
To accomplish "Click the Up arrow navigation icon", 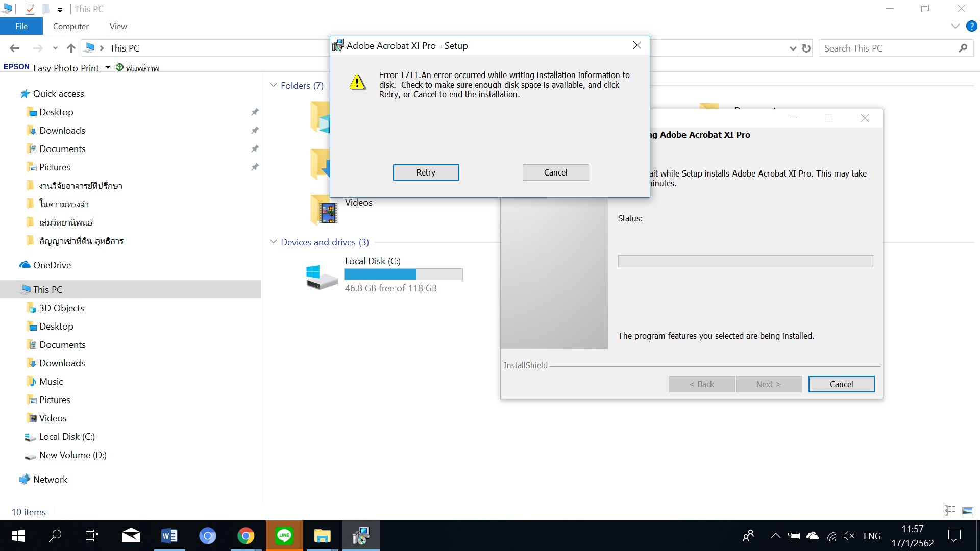I will pos(71,48).
